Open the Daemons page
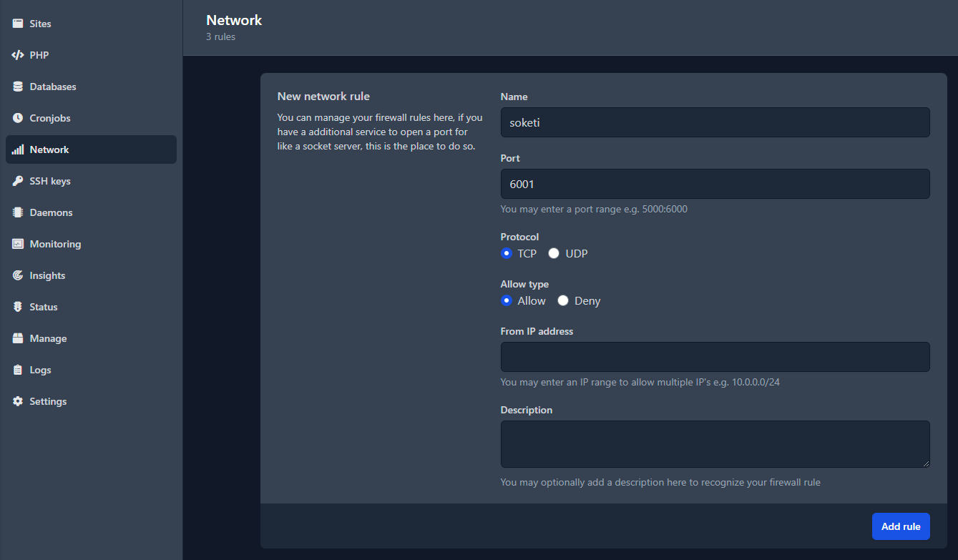 (91, 212)
